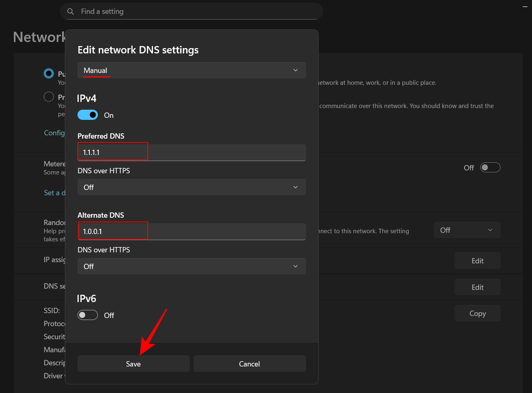Screen dimensions: 532x393
Task: Toggle the metered connection switch
Action: [490, 168]
